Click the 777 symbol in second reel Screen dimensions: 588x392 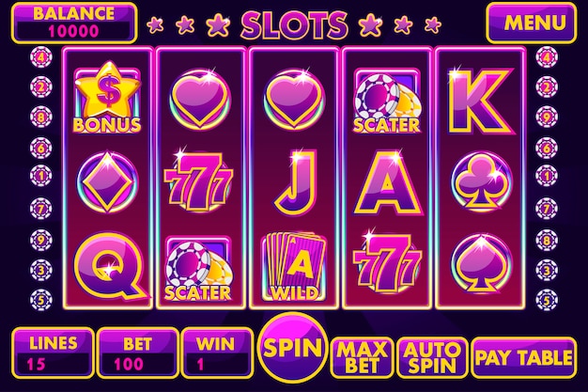(199, 182)
